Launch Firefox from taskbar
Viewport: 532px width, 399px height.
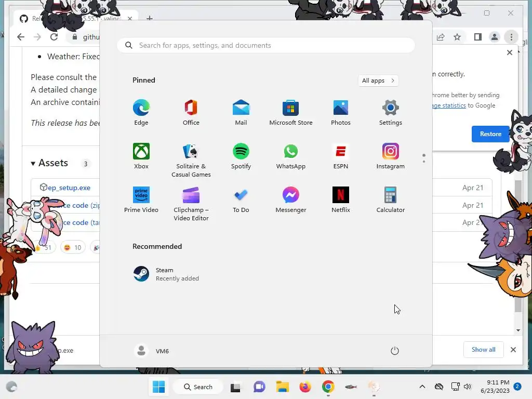pyautogui.click(x=305, y=387)
